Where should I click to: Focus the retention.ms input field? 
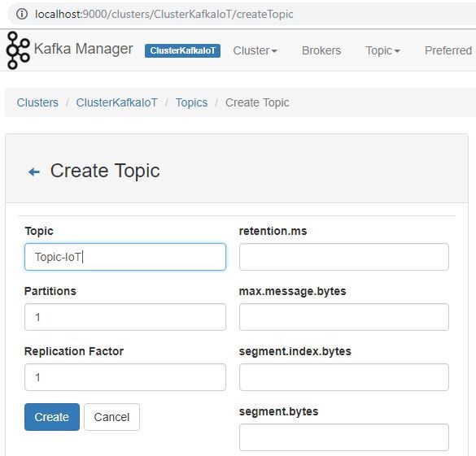344,257
